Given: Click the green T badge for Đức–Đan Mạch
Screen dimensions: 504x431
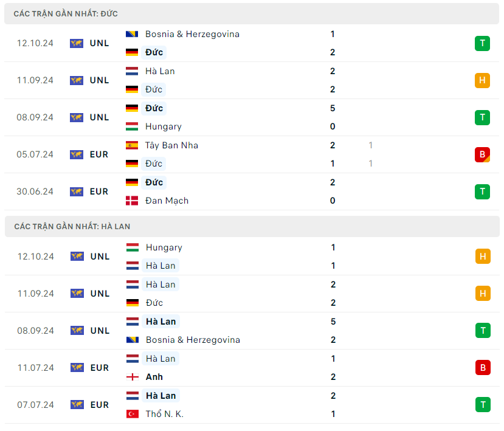Looking at the screenshot, I should coord(483,191).
